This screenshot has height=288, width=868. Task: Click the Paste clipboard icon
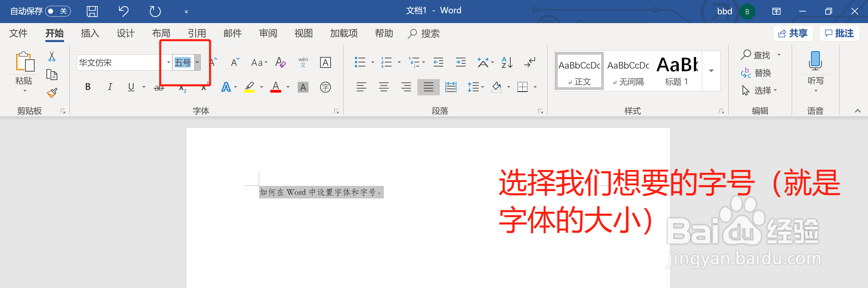pos(25,62)
